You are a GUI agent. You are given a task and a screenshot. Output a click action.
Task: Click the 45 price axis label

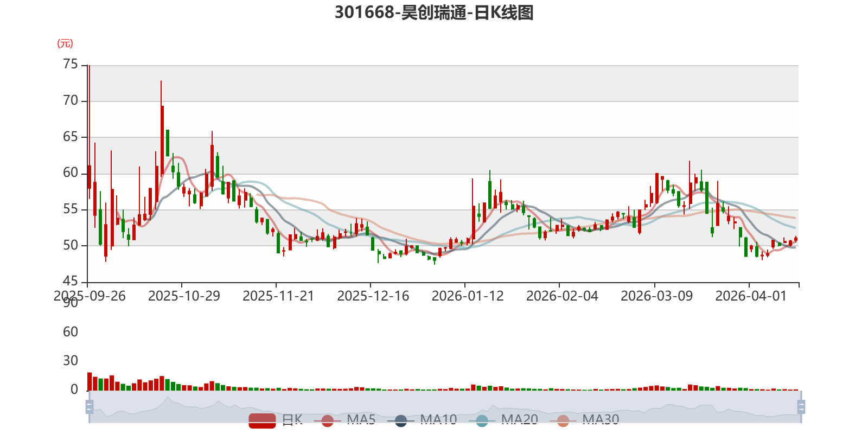coord(71,281)
